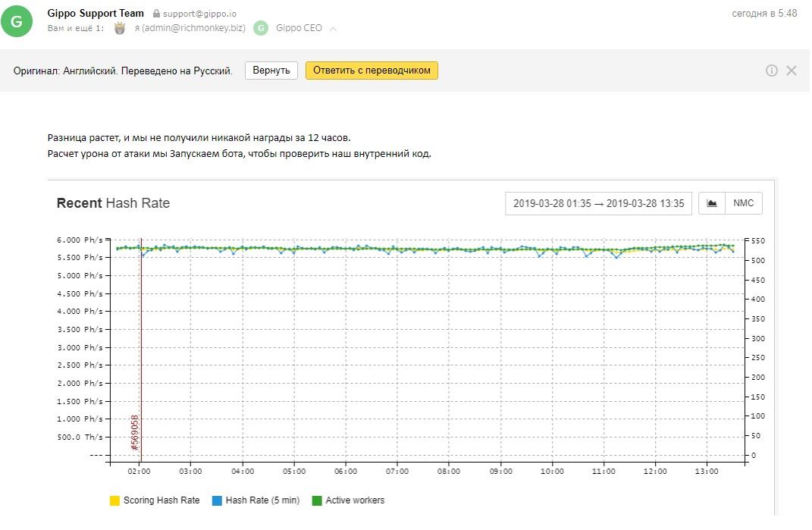
Task: Click the NMC button
Action: pos(744,203)
